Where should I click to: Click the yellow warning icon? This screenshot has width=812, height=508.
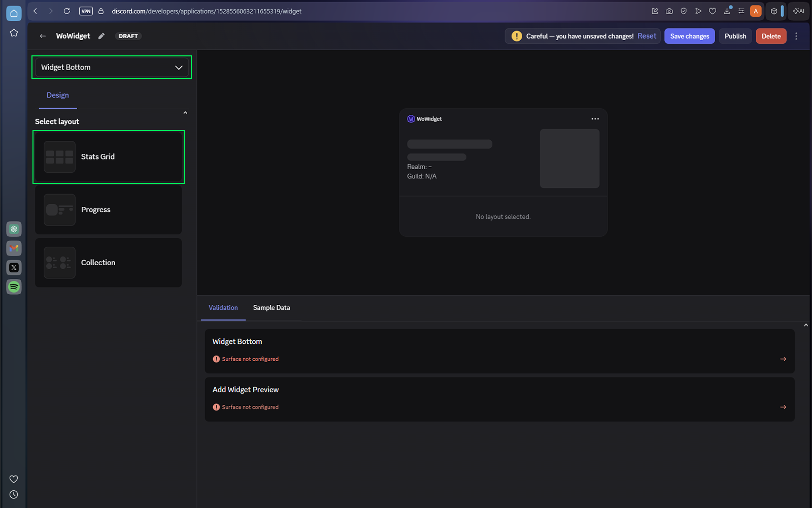click(517, 36)
